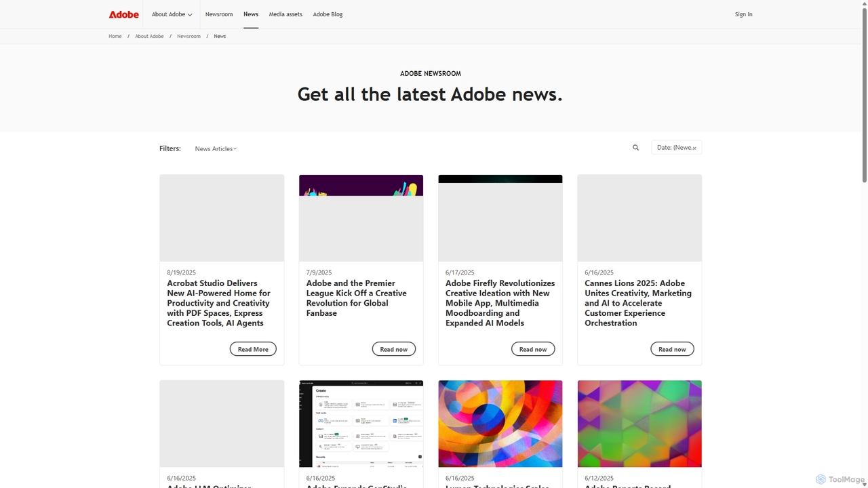Go to the Newsroom nav item
The height and width of the screenshot is (488, 868).
tap(219, 14)
